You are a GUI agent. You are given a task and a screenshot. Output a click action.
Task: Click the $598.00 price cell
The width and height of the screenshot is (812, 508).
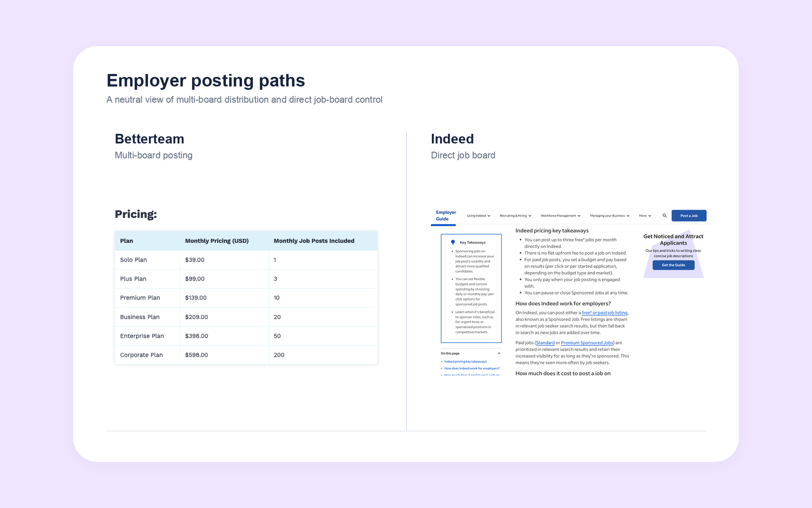click(224, 355)
